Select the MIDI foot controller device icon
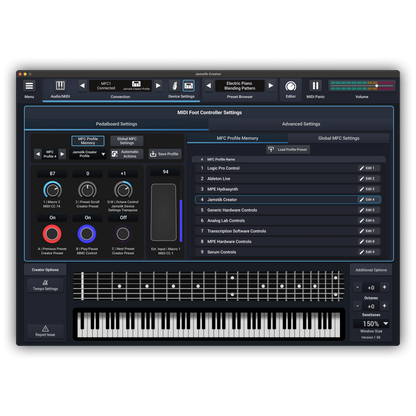416x416 pixels. (189, 86)
